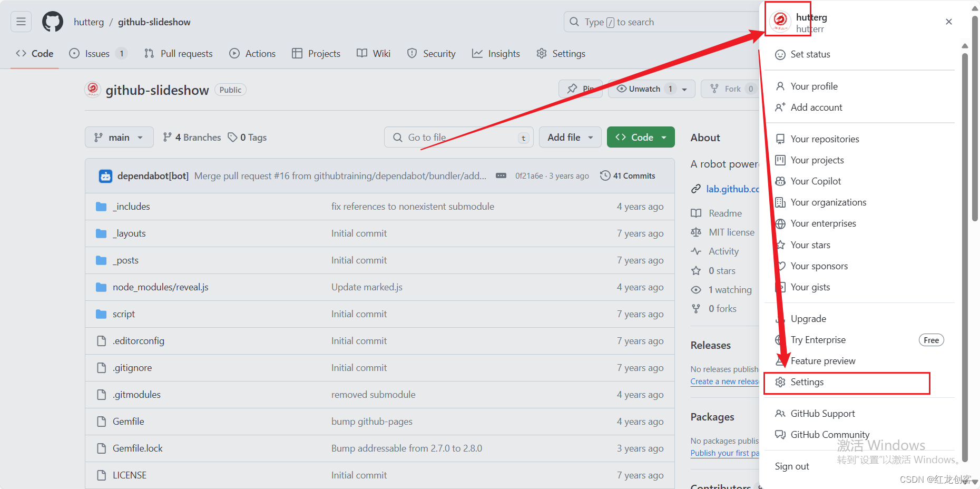Open the Security tab
Image resolution: width=980 pixels, height=489 pixels.
click(432, 54)
